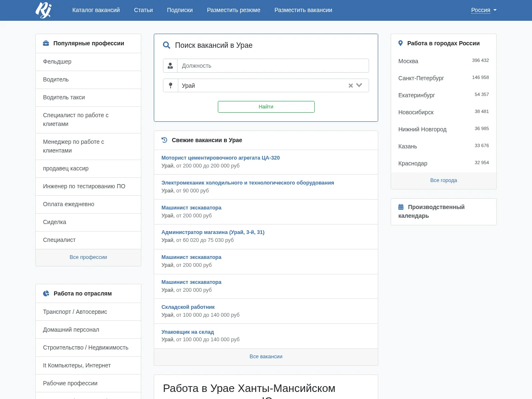Open Электромеханик холодильного и технологического оборудования vacancy
532x399 pixels.
tap(248, 183)
